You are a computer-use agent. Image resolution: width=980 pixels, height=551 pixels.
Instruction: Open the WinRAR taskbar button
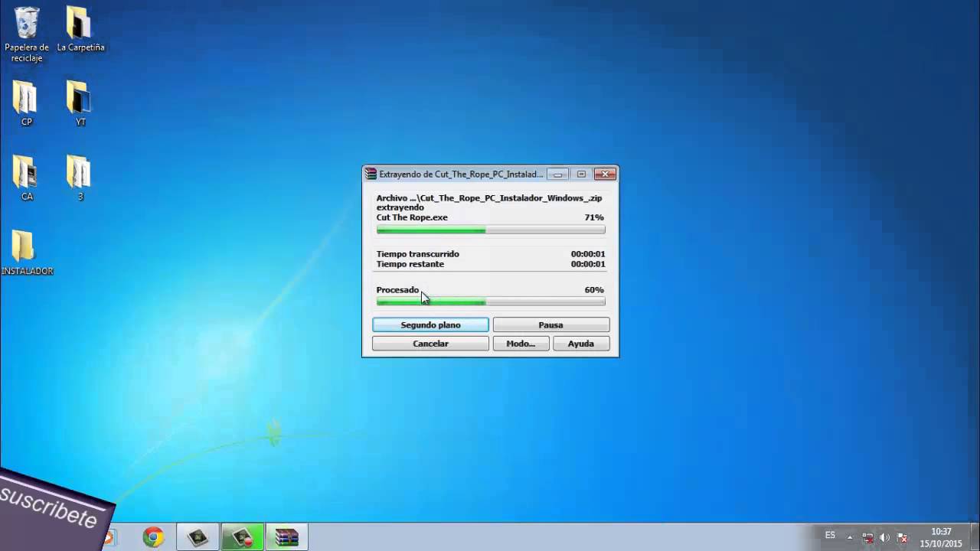287,537
